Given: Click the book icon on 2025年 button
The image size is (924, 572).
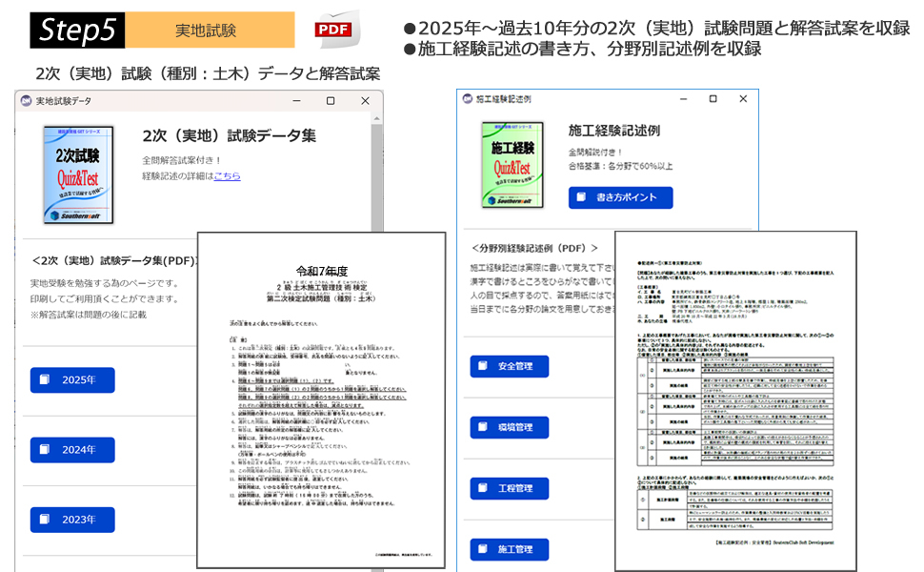Looking at the screenshot, I should tap(44, 379).
